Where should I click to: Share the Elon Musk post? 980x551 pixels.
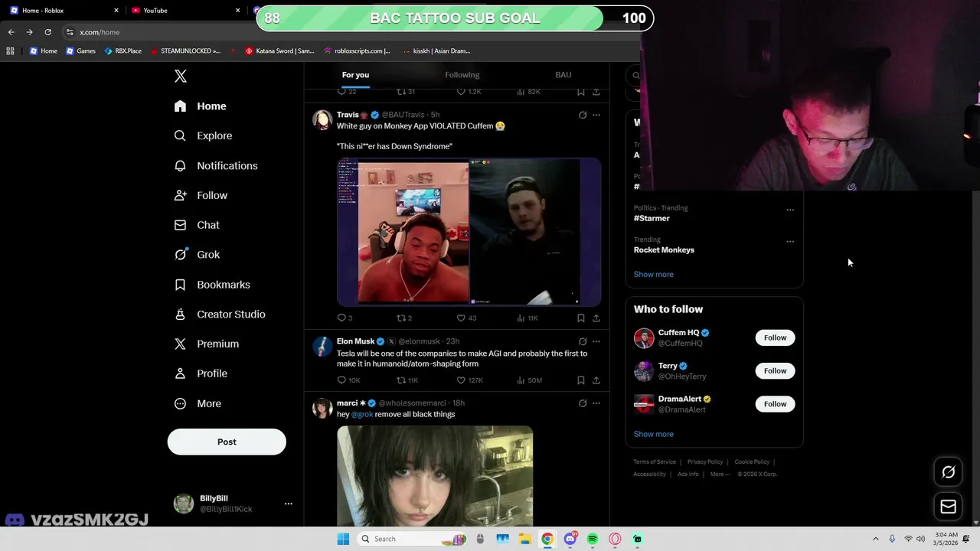tap(596, 380)
